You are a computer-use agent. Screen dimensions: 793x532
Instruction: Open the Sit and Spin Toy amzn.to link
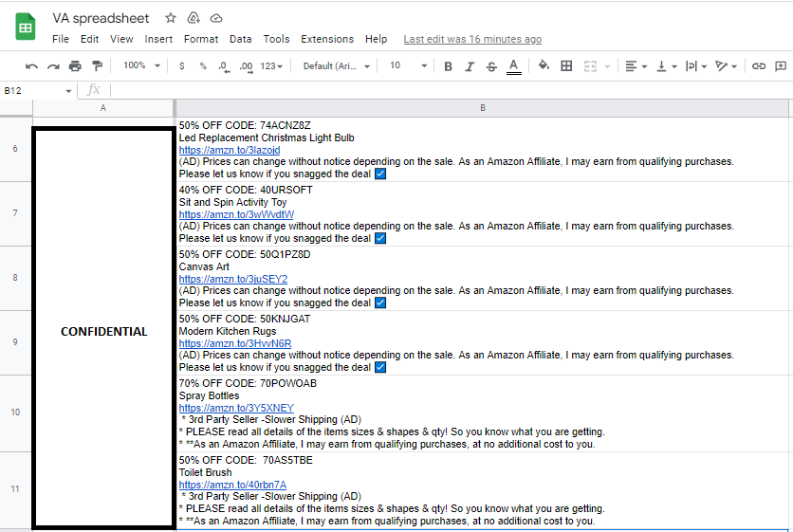click(236, 214)
